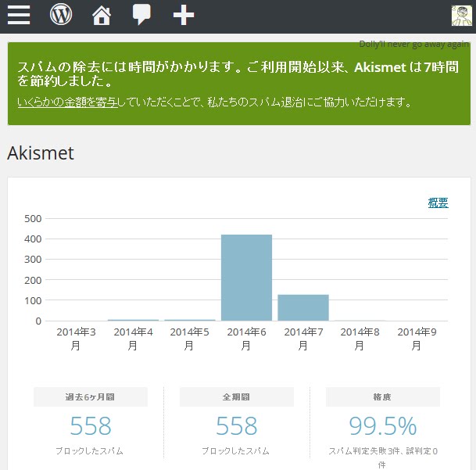This screenshot has height=470, width=476.
Task: Click the いくらかの金額を寄与 donation link
Action: 67,102
